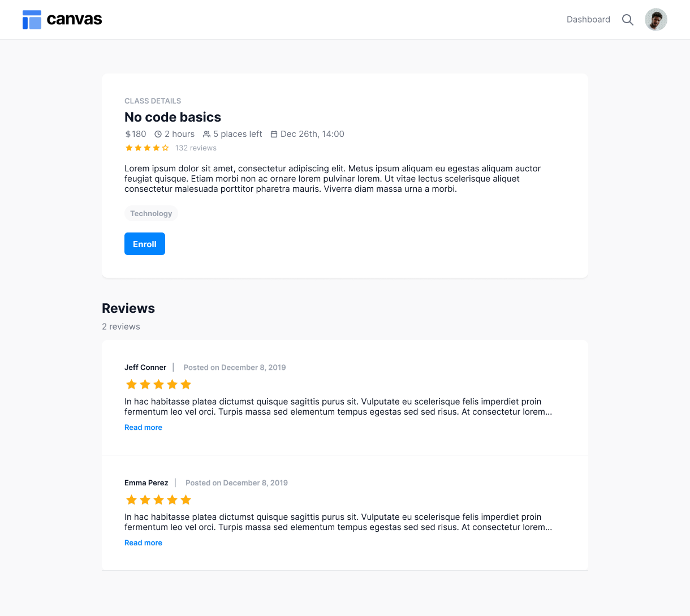The height and width of the screenshot is (616, 690).
Task: Click the Emma Perez reviewer name
Action: tap(146, 483)
